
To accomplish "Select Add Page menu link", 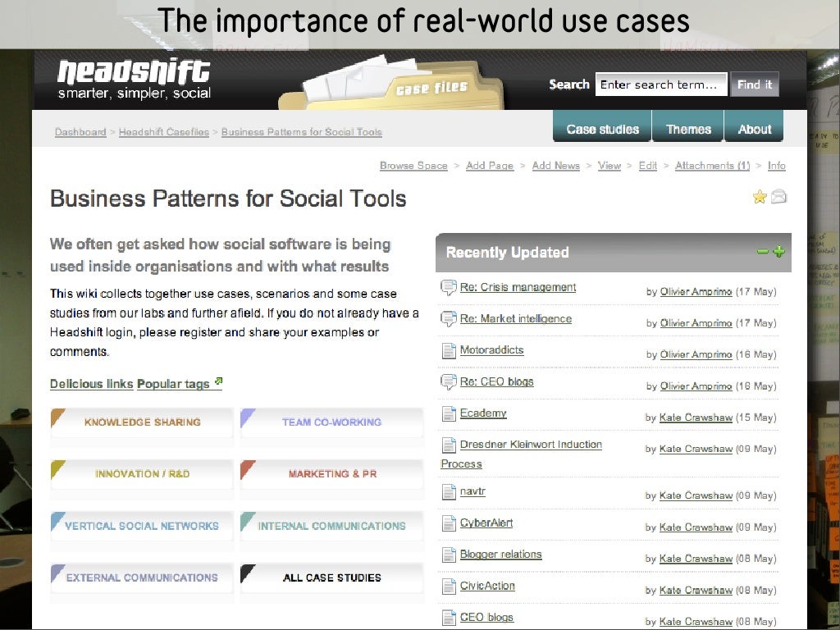I will [490, 166].
